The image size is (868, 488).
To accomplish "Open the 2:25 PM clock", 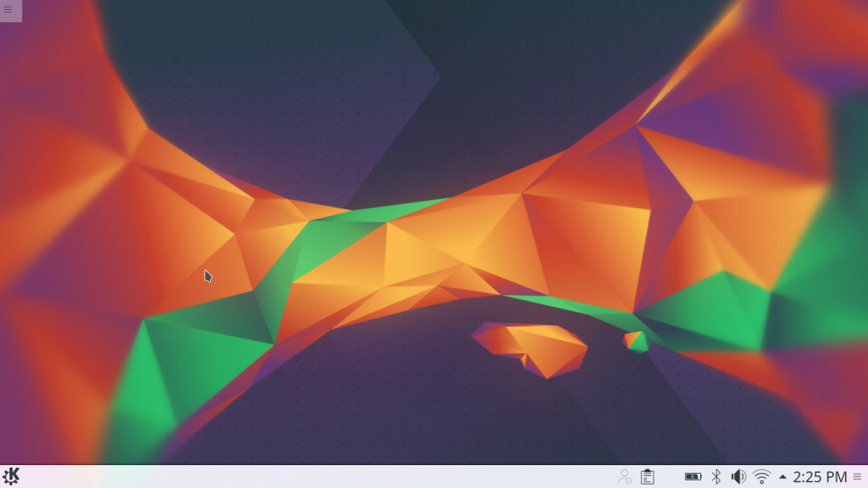I will pyautogui.click(x=820, y=476).
